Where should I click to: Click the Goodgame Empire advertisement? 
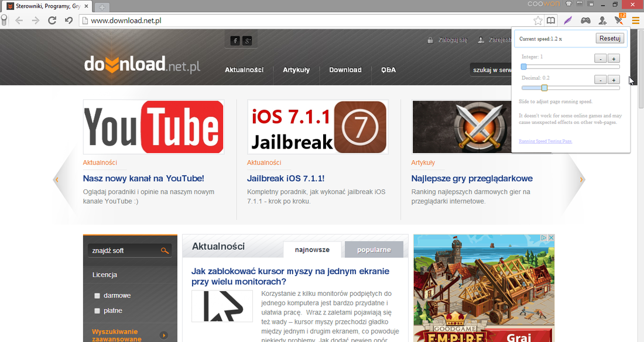[x=484, y=288]
